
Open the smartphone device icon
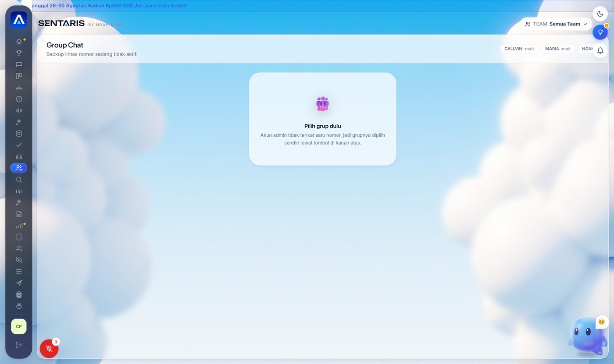click(19, 237)
